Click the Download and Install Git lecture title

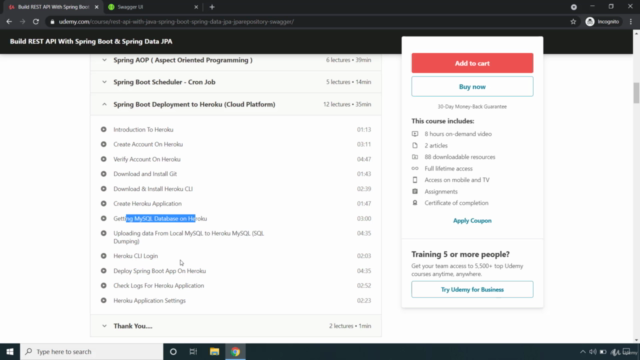(145, 174)
